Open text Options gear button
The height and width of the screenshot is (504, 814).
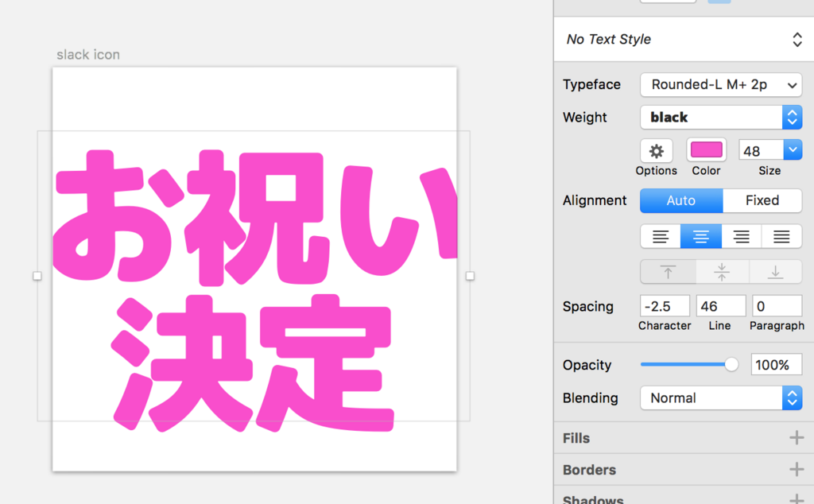click(x=656, y=151)
